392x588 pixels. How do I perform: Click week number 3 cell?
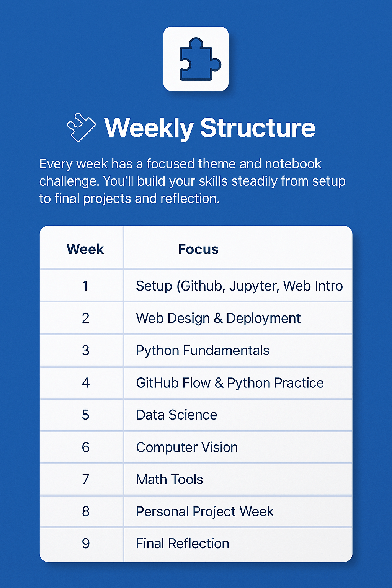point(85,350)
